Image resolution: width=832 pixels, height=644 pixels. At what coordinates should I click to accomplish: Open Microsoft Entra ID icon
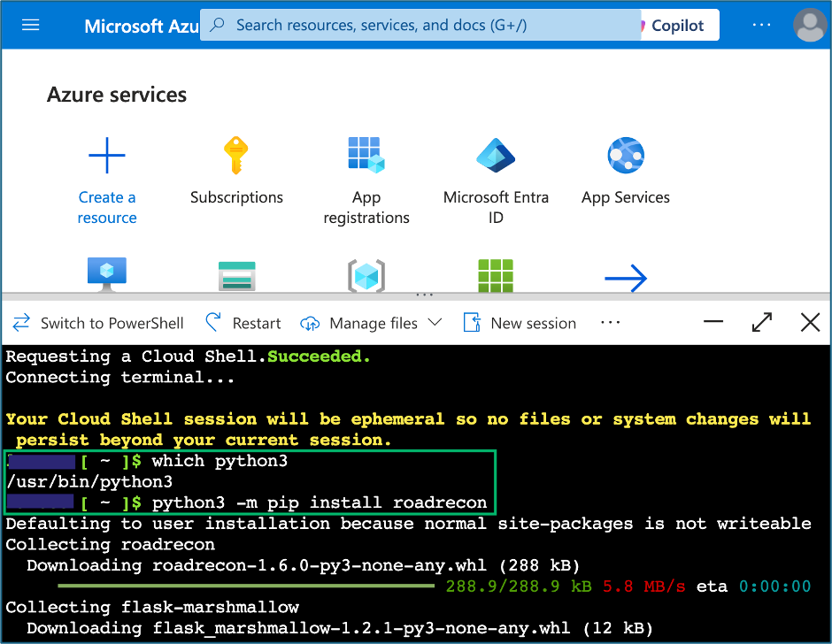click(496, 156)
